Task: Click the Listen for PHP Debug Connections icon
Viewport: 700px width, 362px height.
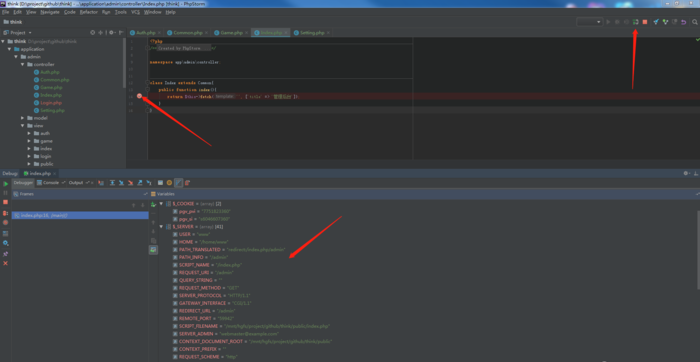Action: (635, 22)
